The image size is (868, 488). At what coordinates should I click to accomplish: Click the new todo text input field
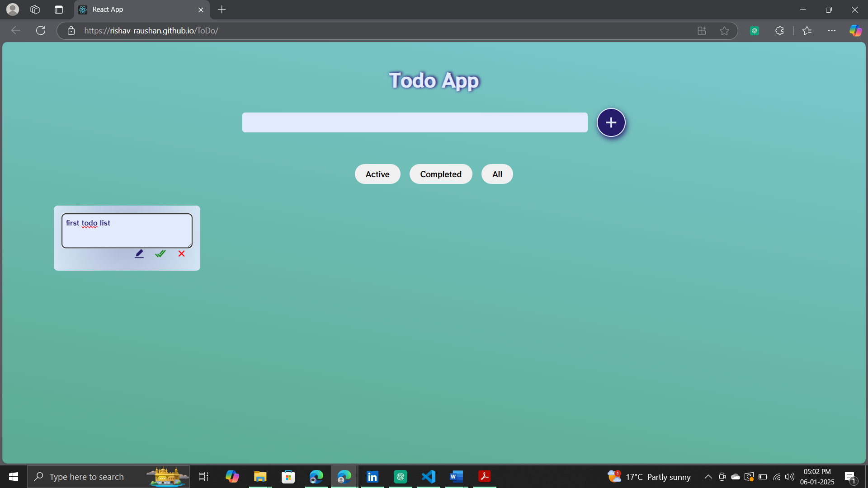click(x=415, y=122)
